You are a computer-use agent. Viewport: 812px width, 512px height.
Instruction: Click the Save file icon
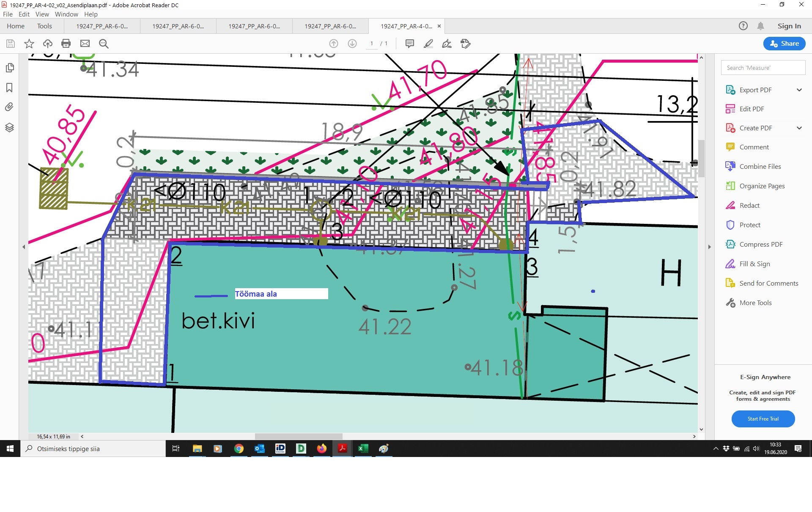tap(11, 44)
